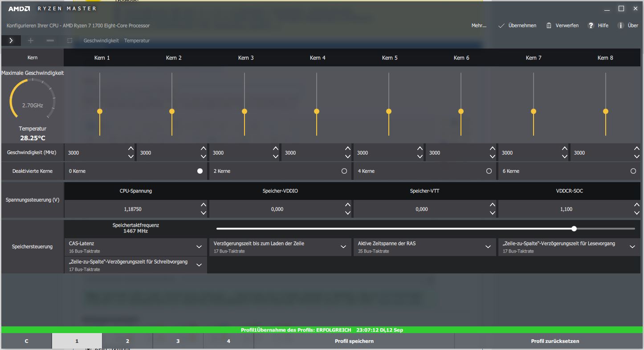Image resolution: width=644 pixels, height=350 pixels.
Task: Decrease Kern 1 speed with the down arrow
Action: [x=130, y=156]
